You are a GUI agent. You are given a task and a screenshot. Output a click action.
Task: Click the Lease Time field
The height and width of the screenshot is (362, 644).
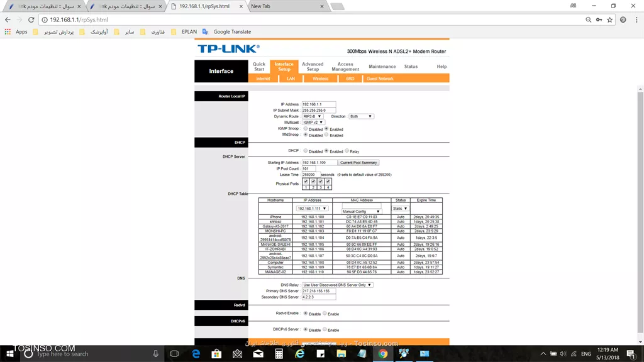[311, 175]
